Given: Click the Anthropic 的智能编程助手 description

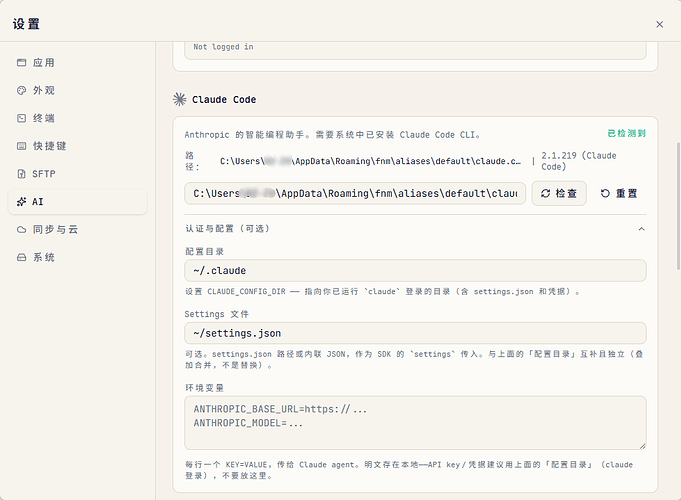Looking at the screenshot, I should pyautogui.click(x=332, y=135).
